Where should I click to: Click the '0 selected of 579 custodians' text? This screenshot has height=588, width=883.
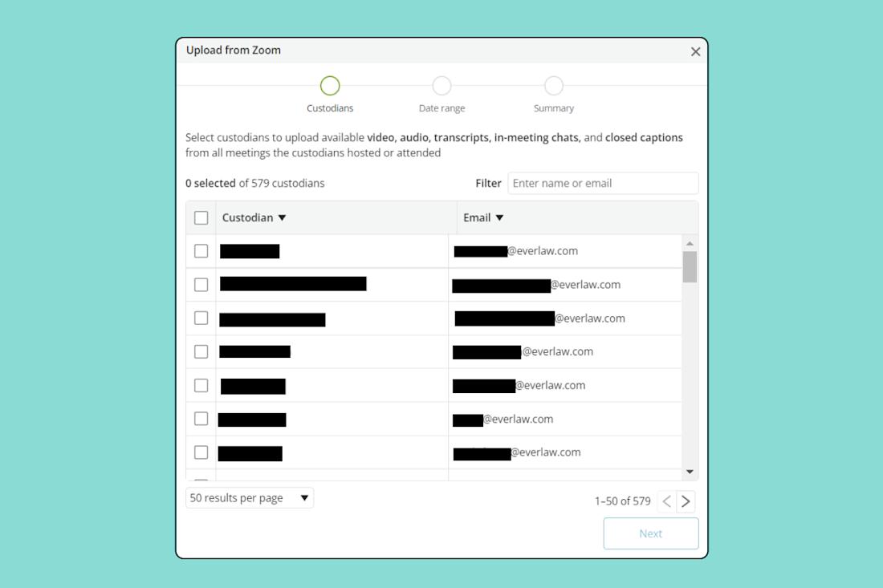pos(255,184)
